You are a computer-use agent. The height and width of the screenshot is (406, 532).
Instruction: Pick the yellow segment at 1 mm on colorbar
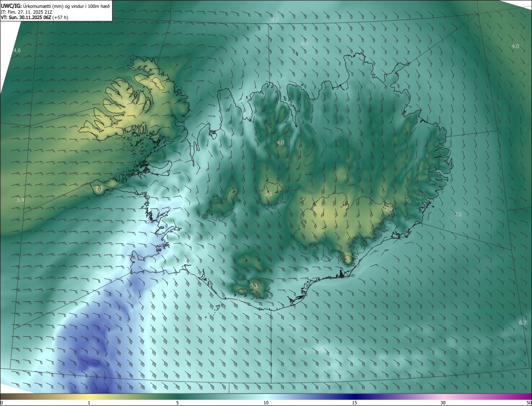[89, 396]
